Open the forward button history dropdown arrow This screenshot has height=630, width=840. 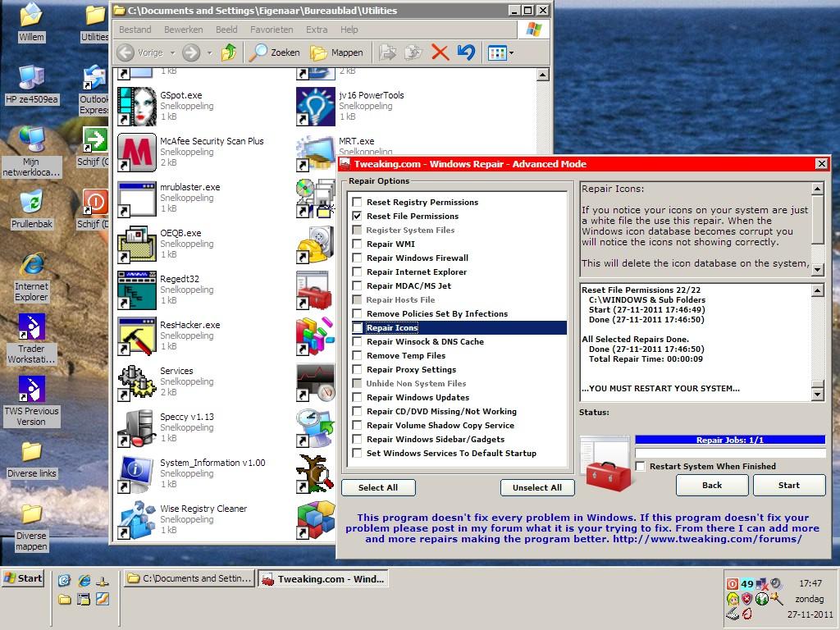209,53
